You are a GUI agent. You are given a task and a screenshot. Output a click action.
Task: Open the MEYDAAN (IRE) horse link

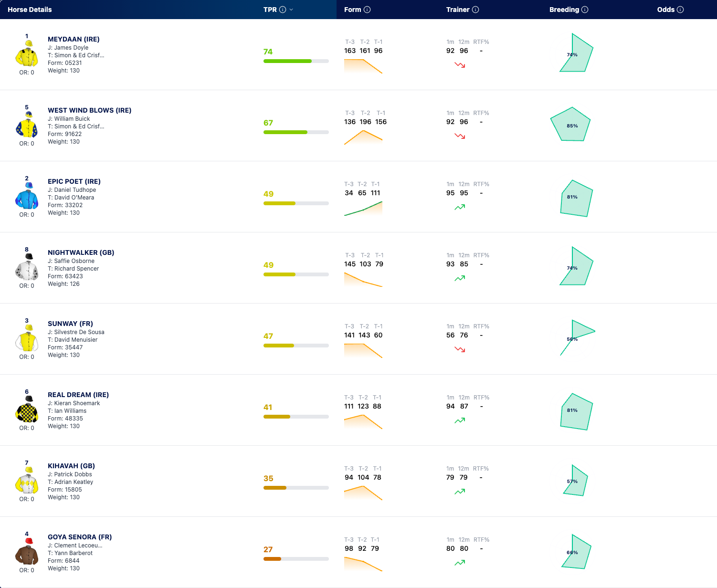(x=74, y=39)
